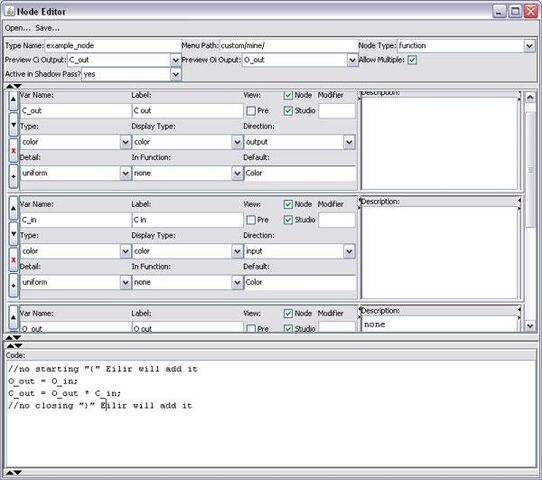
Task: Uncheck Studio view for C_in variable
Action: click(288, 220)
